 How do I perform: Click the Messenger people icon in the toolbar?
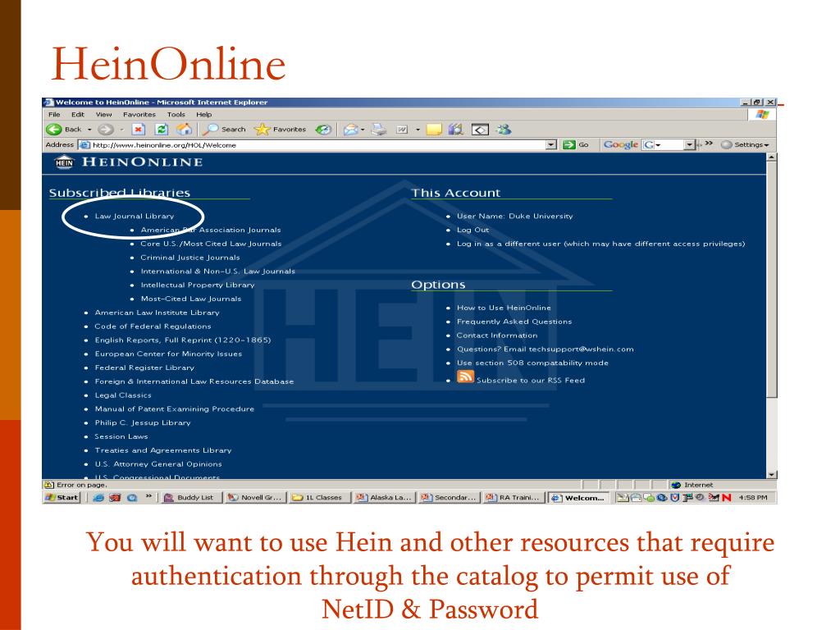point(503,129)
